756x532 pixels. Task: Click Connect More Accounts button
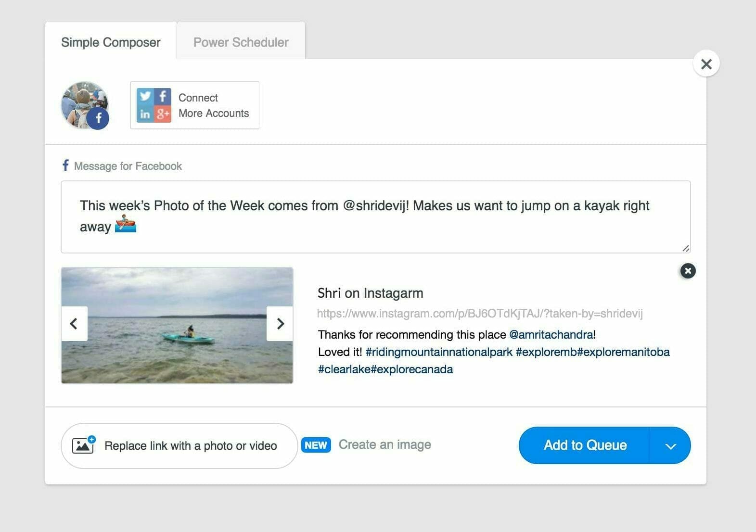(x=194, y=105)
